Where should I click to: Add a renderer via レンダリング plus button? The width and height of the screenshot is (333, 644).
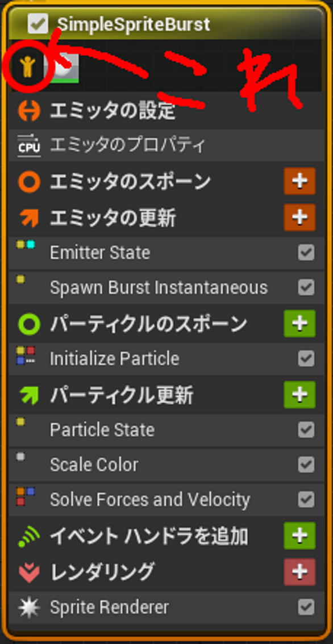coord(299,572)
